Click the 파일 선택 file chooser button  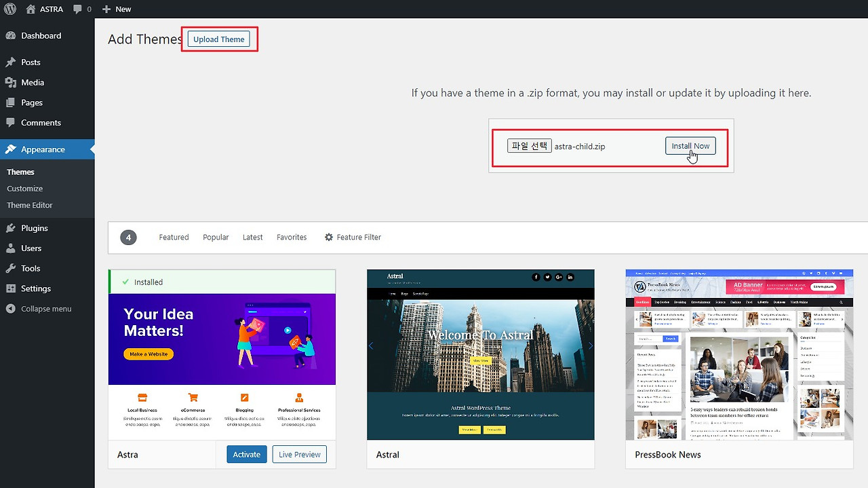click(x=529, y=146)
